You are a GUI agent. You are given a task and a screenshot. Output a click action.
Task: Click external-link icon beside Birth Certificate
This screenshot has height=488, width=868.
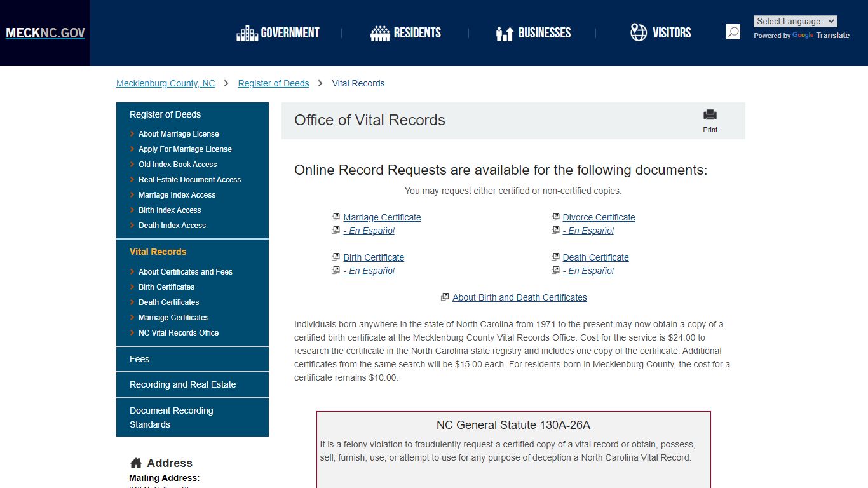click(x=336, y=257)
